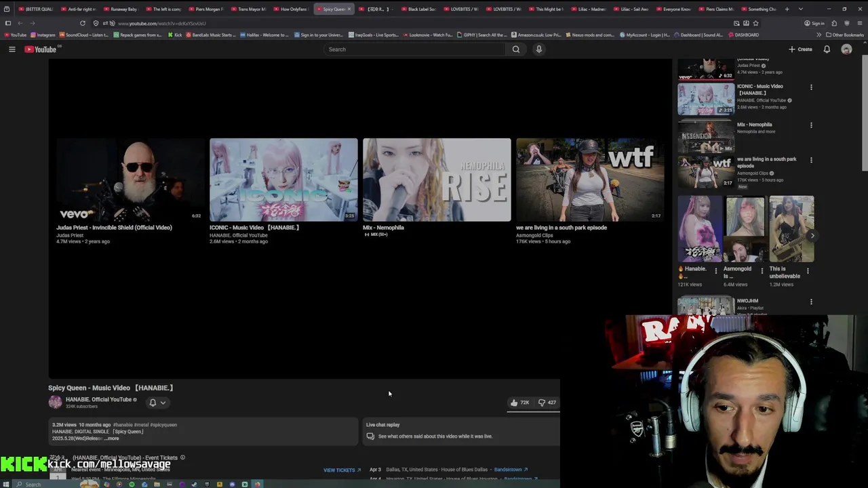868x488 pixels.
Task: Switch to 'Piers Morgan' browser tab
Action: point(208,9)
